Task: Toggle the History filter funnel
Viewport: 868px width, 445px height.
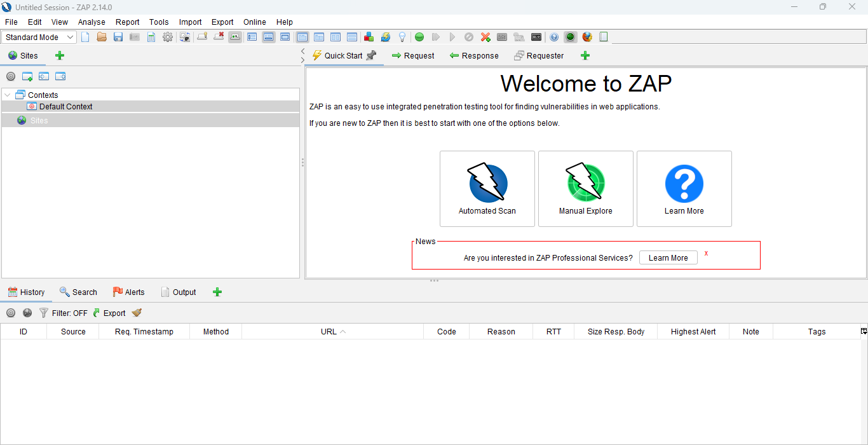Action: pos(44,313)
